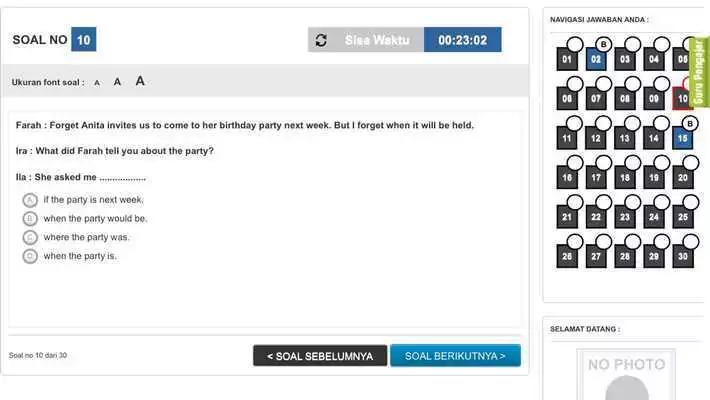Select the largest font size A
This screenshot has height=400, width=710.
140,81
